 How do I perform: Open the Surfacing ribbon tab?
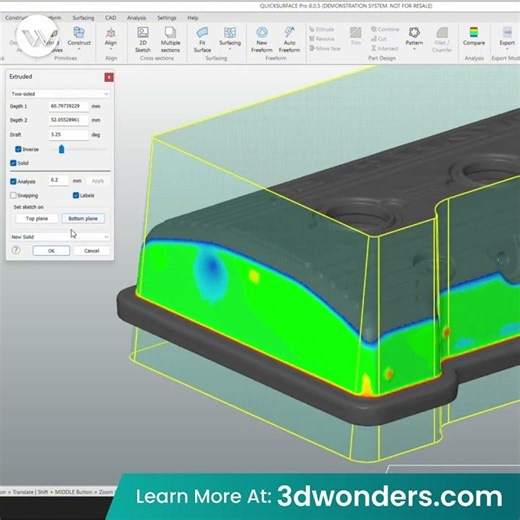83,18
